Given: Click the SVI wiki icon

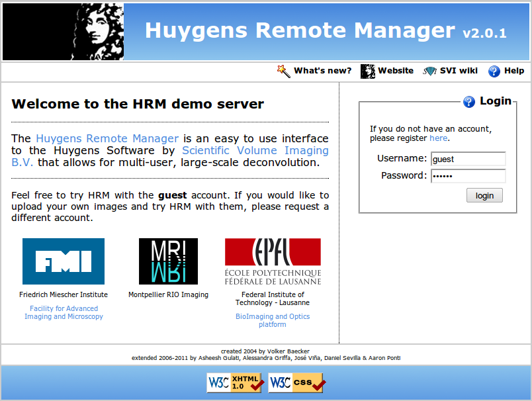Looking at the screenshot, I should point(430,71).
